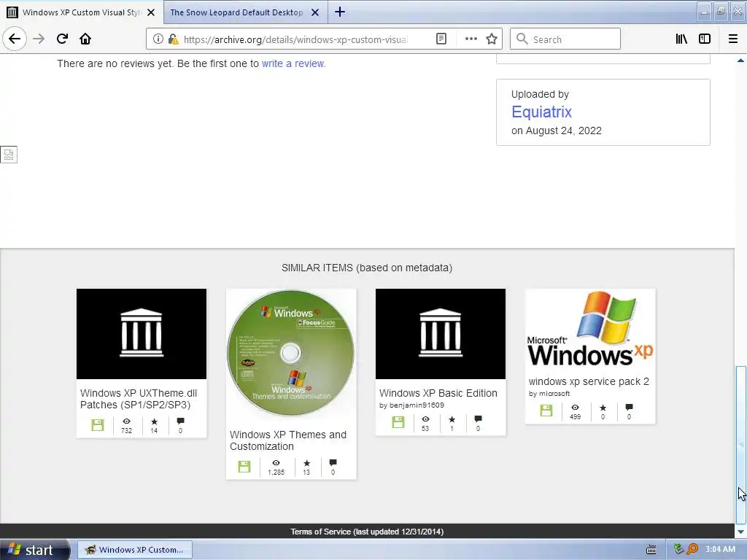Switch to Snow Leopard Default Desktop tab
Viewport: 747px width, 560px height.
(x=237, y=12)
